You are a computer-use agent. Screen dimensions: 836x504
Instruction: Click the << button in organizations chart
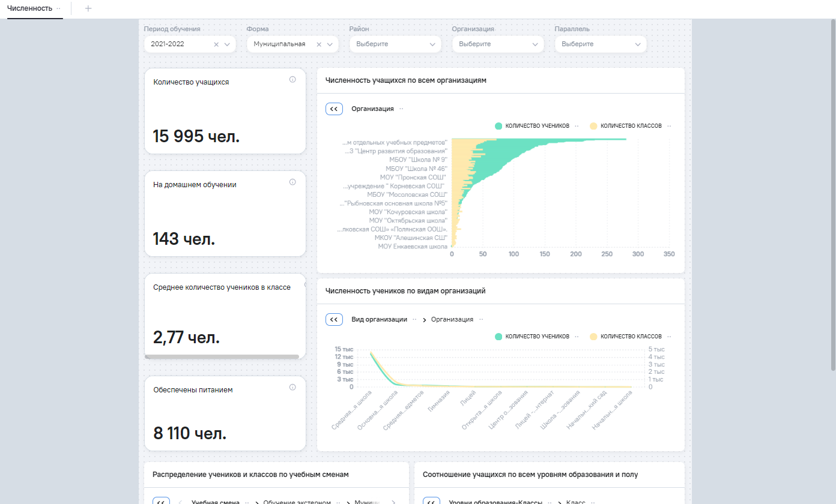[334, 109]
